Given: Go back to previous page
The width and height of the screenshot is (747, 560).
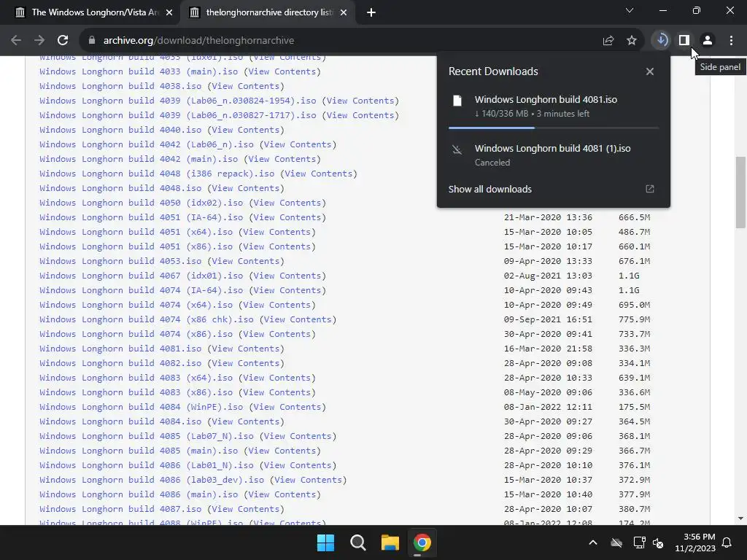Looking at the screenshot, I should pos(16,41).
